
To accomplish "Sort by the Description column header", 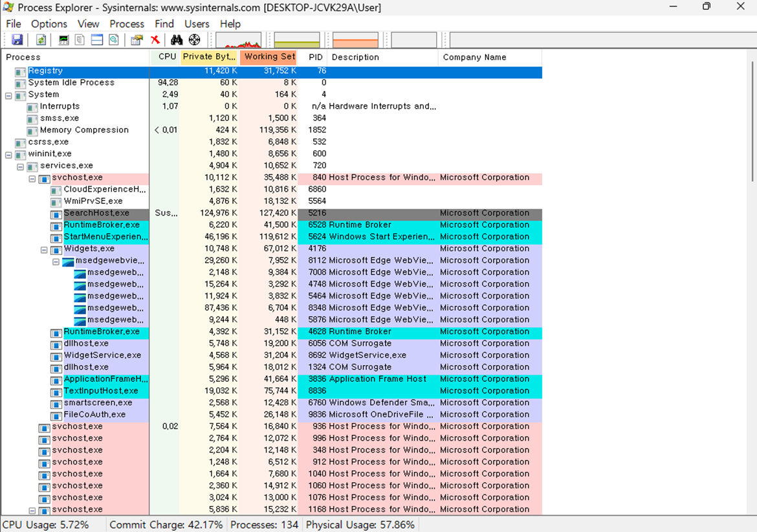I will coord(382,57).
